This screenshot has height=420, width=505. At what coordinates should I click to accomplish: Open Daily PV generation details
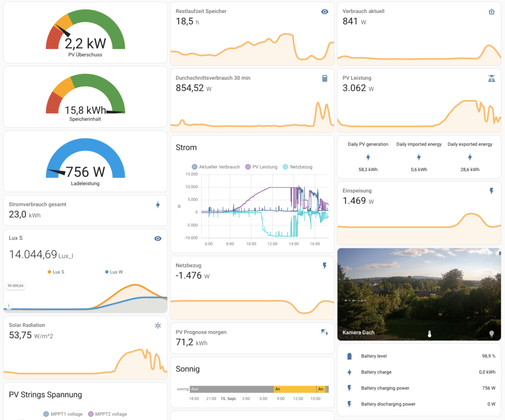(x=368, y=157)
